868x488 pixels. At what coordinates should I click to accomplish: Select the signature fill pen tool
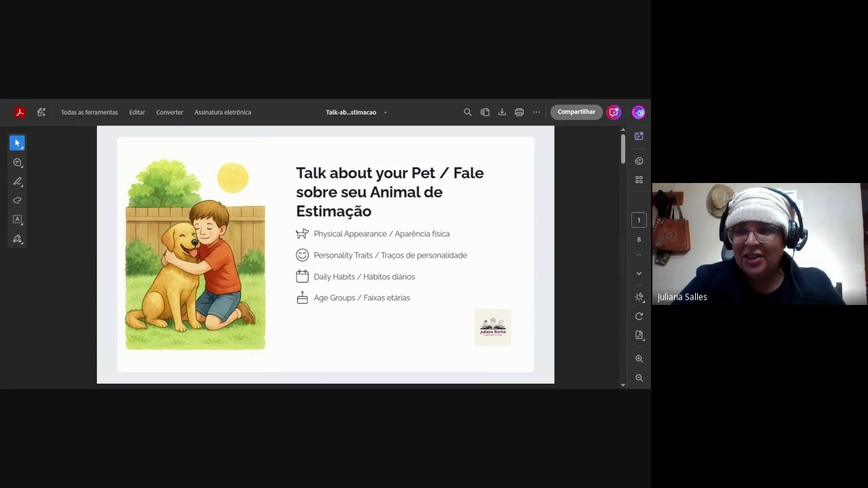tap(18, 239)
